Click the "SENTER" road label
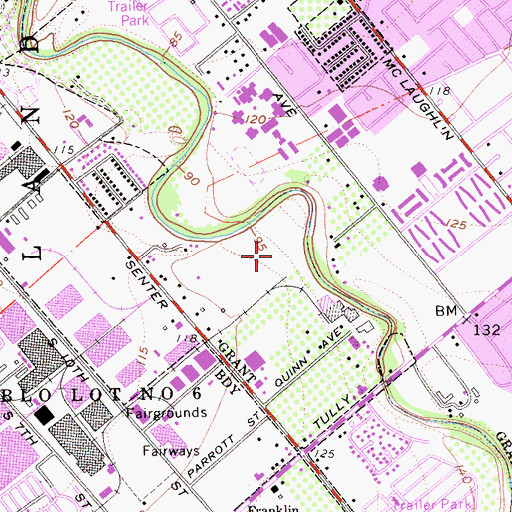Image resolution: width=512 pixels, height=512 pixels. 147,284
